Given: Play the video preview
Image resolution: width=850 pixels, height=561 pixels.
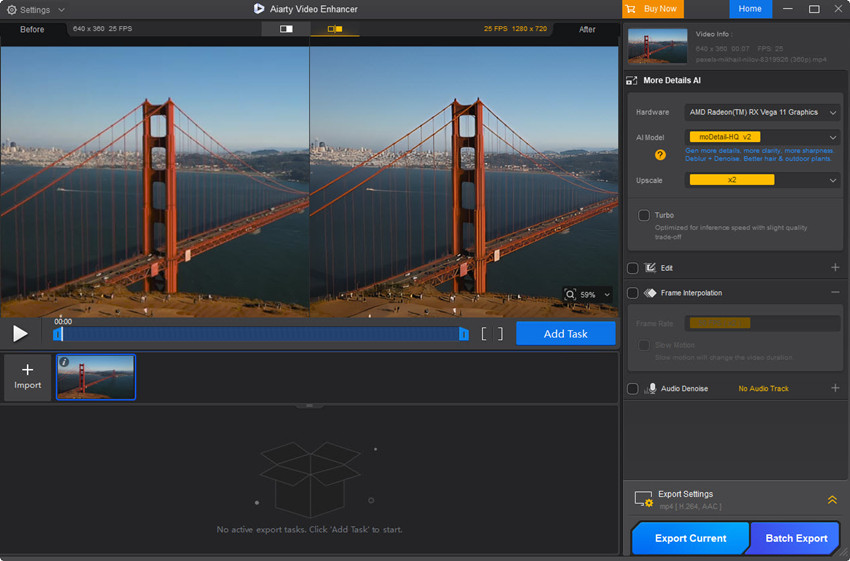Looking at the screenshot, I should point(20,333).
